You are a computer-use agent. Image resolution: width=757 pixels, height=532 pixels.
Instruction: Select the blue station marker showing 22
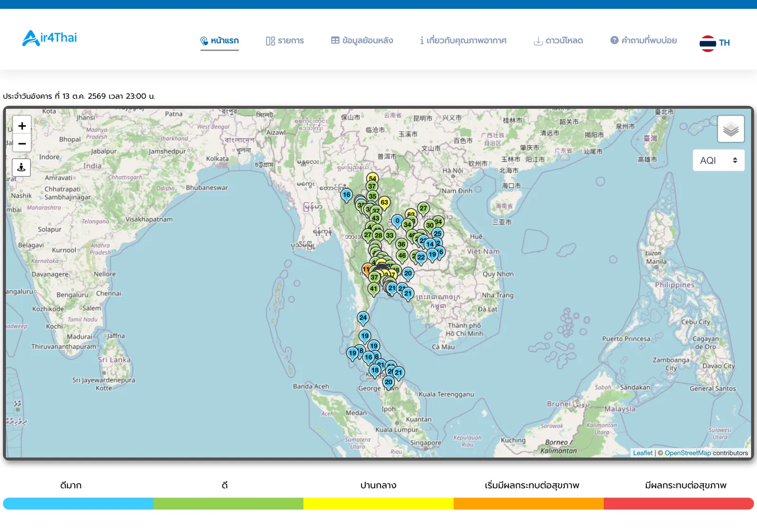(421, 258)
